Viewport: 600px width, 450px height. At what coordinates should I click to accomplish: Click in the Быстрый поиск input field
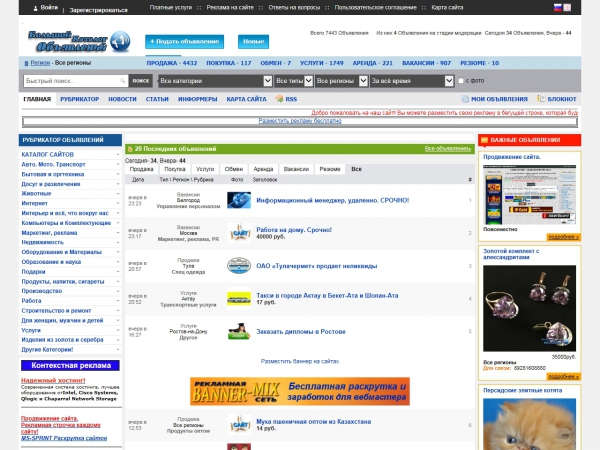76,81
